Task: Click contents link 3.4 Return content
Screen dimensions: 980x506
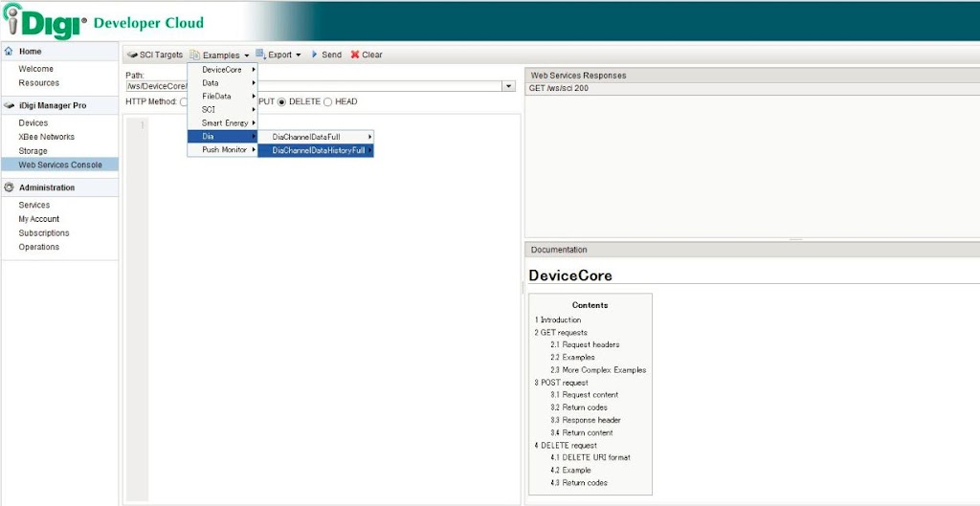Action: (582, 432)
